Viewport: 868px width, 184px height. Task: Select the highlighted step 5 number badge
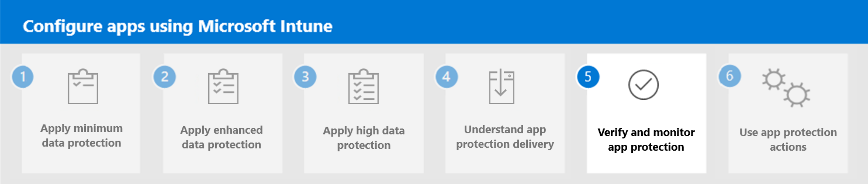coord(588,77)
